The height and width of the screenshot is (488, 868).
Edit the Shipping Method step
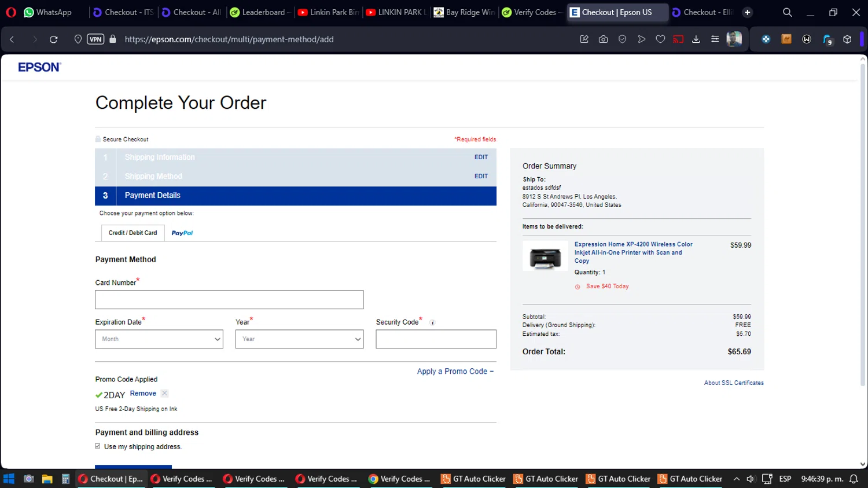pyautogui.click(x=481, y=176)
